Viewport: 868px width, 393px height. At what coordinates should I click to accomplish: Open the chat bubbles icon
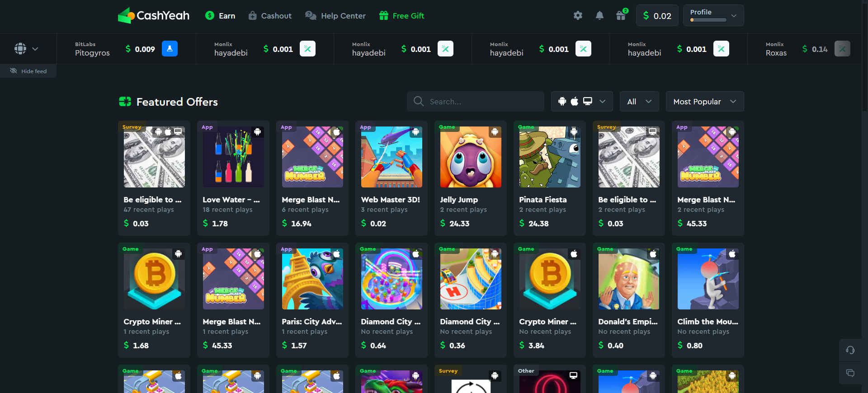point(850,373)
